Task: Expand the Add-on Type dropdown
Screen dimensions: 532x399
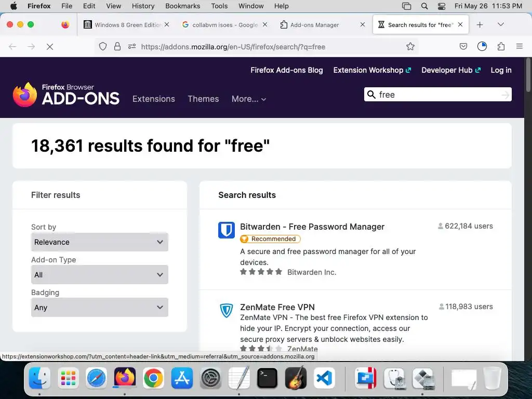Action: (x=100, y=274)
